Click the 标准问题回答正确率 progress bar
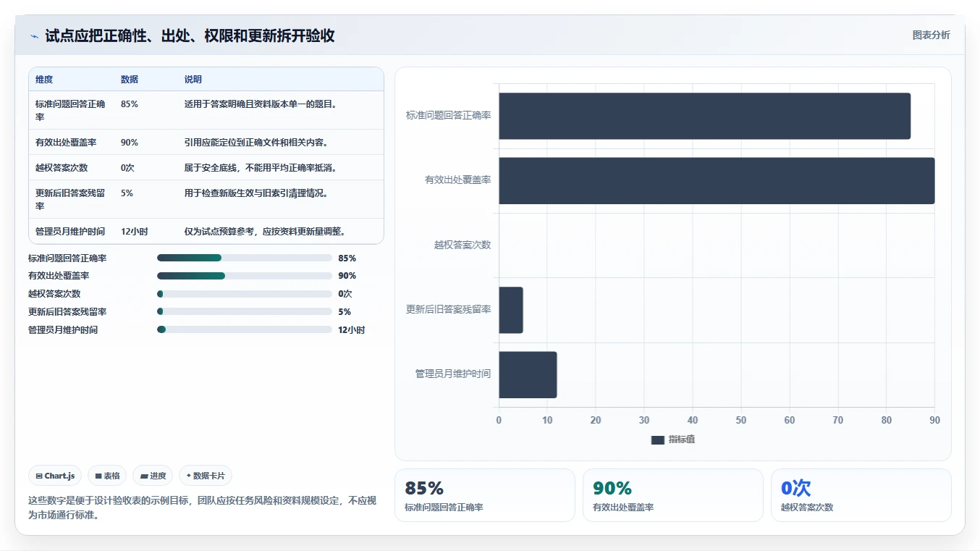The image size is (980, 551). (x=245, y=258)
